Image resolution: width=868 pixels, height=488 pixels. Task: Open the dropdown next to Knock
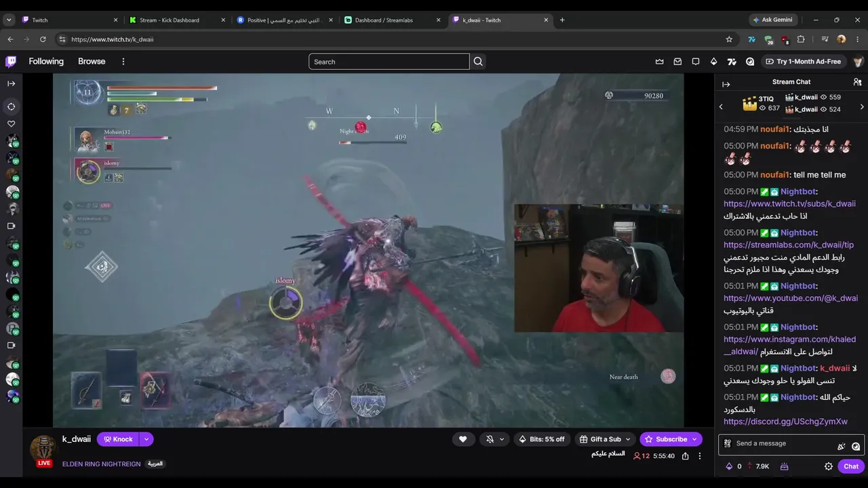point(146,439)
